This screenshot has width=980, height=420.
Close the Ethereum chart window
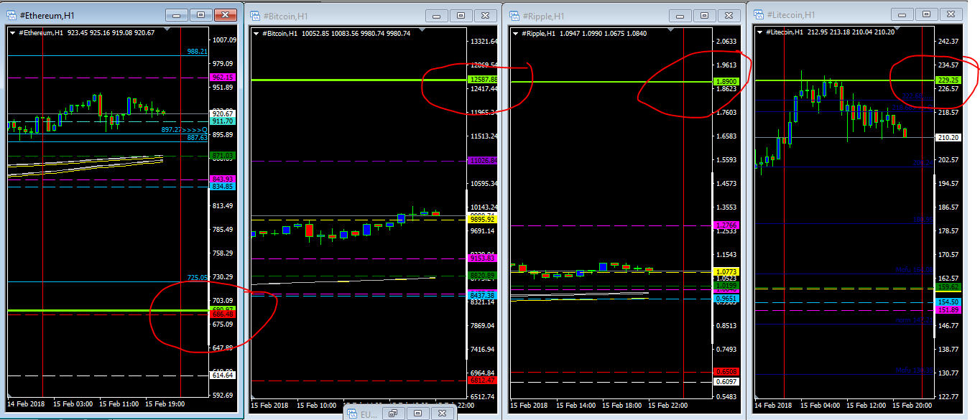[226, 14]
